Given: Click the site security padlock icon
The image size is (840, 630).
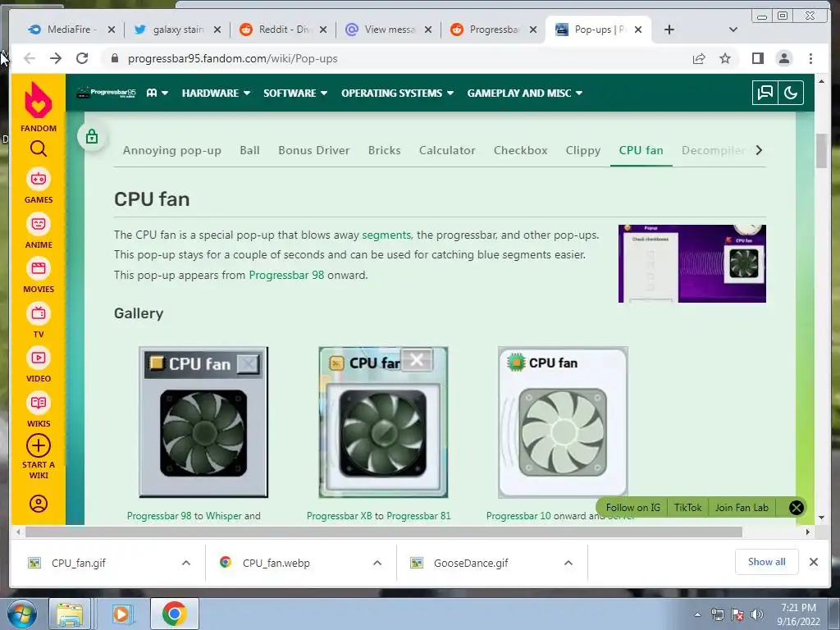Looking at the screenshot, I should pyautogui.click(x=114, y=58).
